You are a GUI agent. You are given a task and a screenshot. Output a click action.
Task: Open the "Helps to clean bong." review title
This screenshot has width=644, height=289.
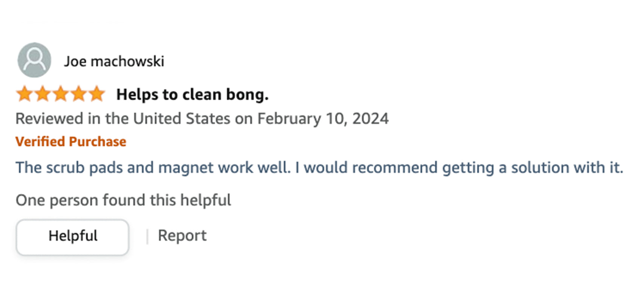(x=192, y=95)
